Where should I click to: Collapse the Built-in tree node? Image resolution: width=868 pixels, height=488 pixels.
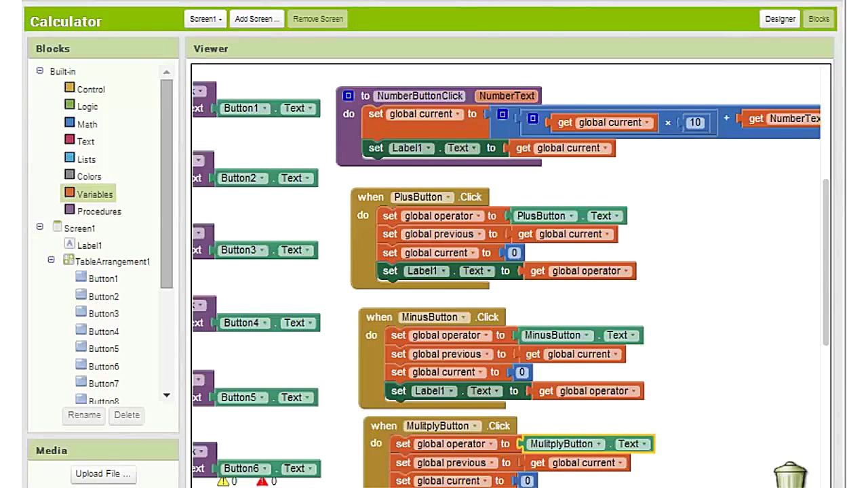point(39,70)
